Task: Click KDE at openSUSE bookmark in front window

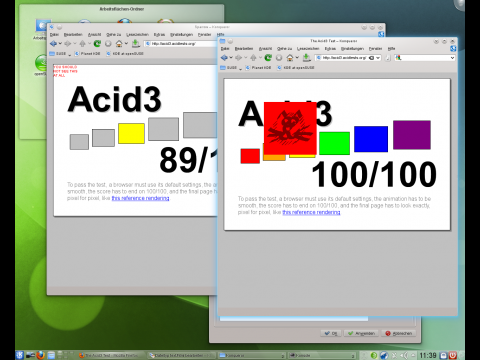Action: [295, 68]
